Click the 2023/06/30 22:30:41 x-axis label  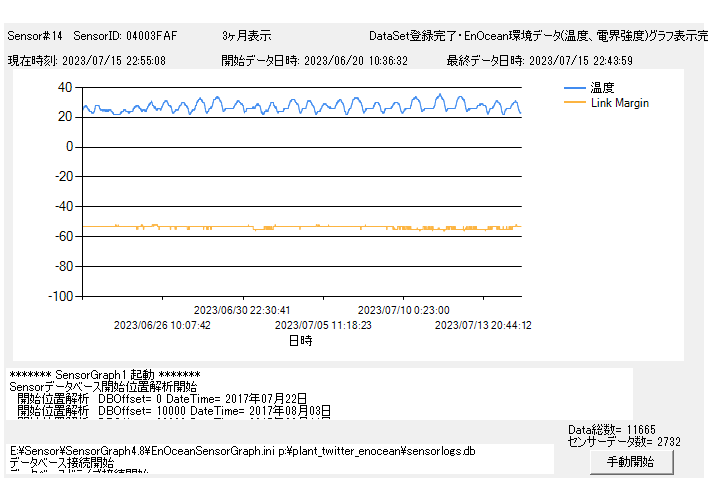click(x=242, y=310)
